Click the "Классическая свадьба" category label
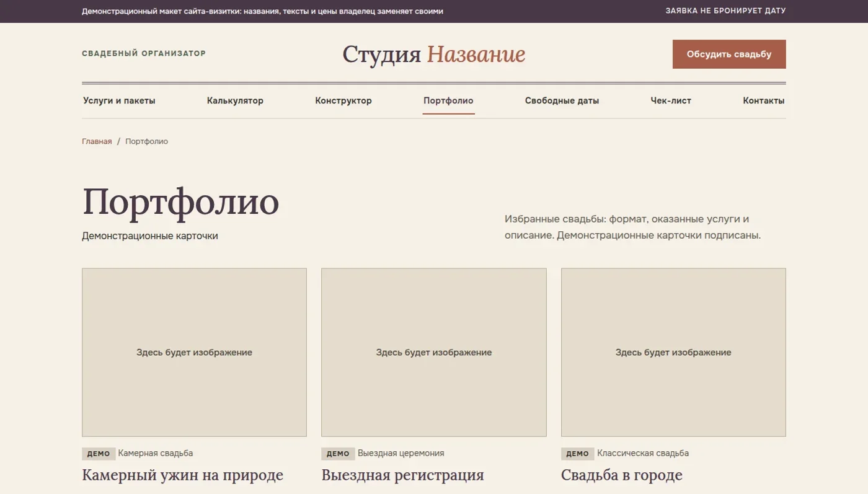The height and width of the screenshot is (494, 868). point(643,453)
